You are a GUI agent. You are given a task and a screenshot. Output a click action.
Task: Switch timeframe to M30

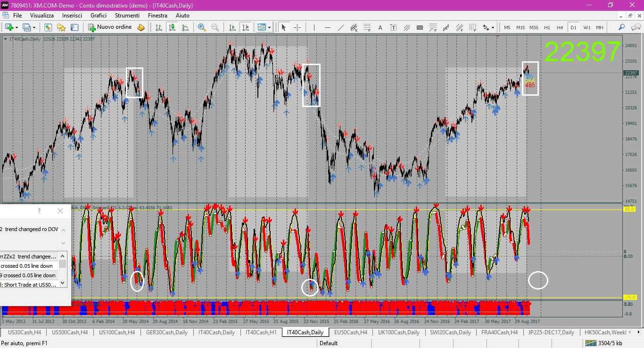point(534,27)
